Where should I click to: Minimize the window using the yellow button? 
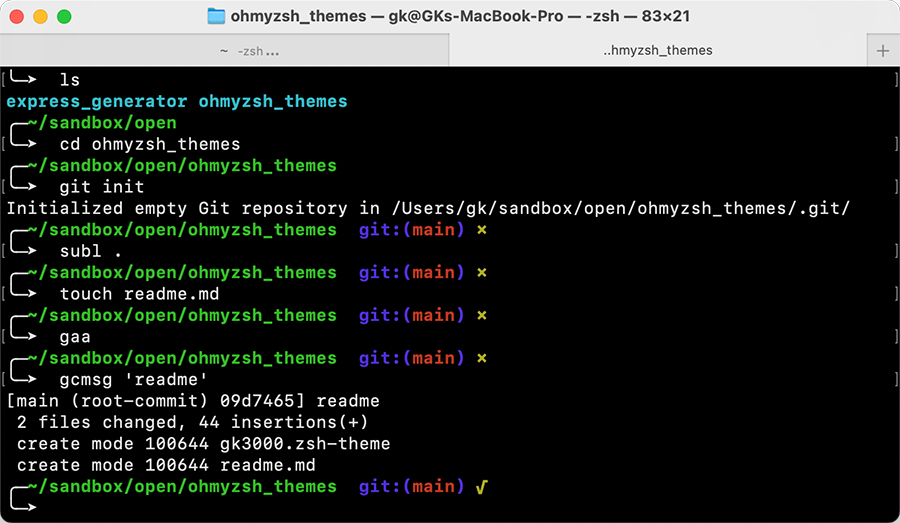[40, 17]
